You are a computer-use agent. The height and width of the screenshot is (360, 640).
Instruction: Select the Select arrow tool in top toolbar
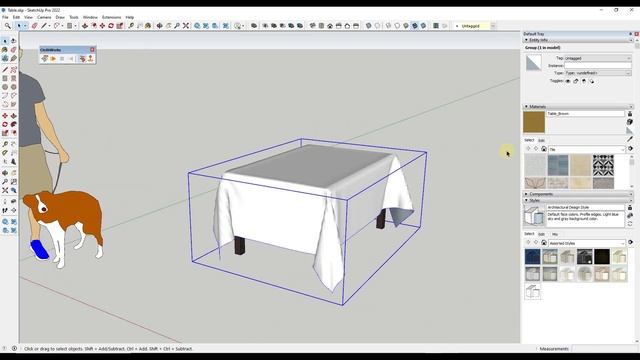pyautogui.click(x=19, y=26)
